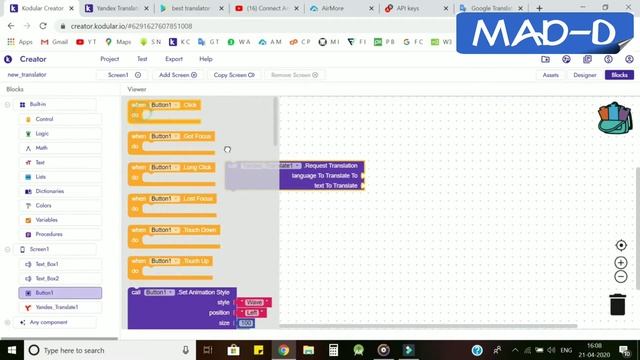Open the Yandex_Translate1 dropdown in Request Translation block
The width and height of the screenshot is (640, 360).
tap(271, 166)
